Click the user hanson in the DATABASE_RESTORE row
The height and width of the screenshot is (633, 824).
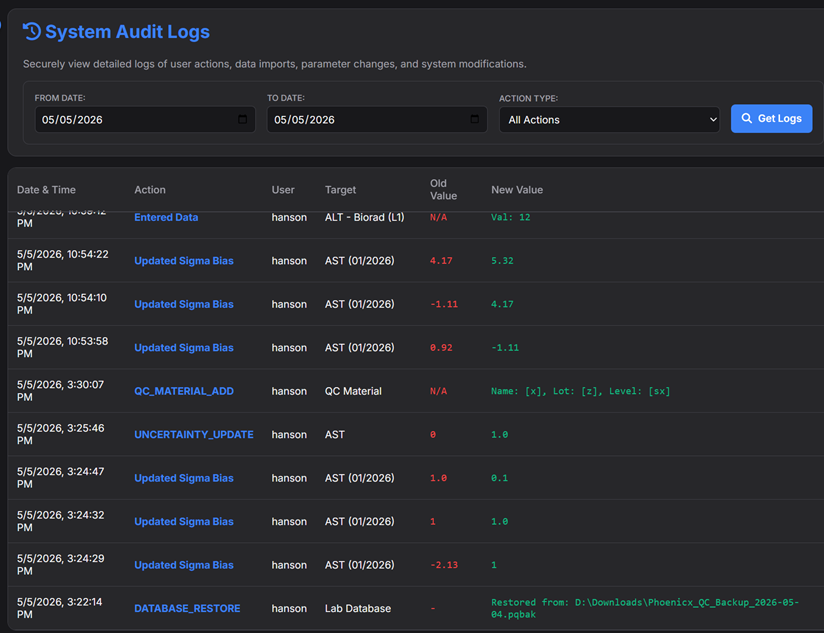point(289,608)
